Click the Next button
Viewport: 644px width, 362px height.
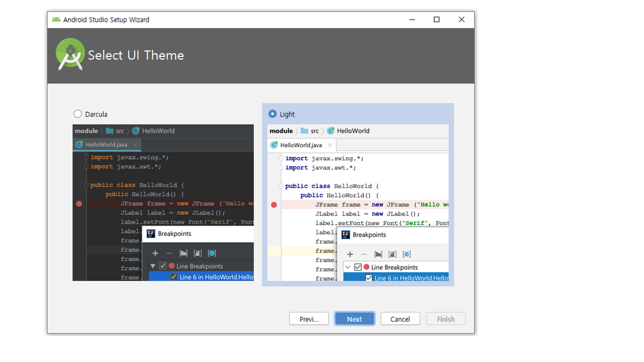click(x=354, y=319)
